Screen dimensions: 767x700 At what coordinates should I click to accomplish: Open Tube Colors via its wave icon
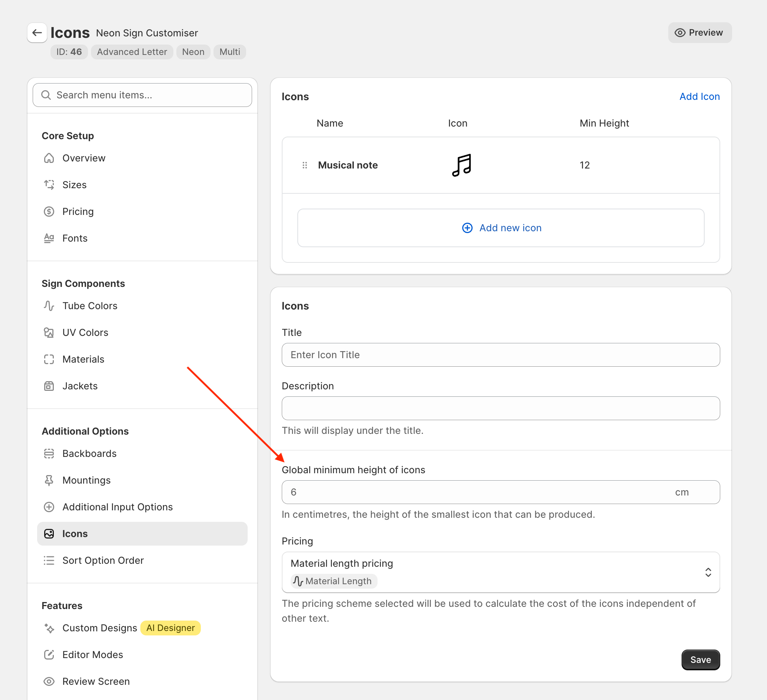(49, 306)
